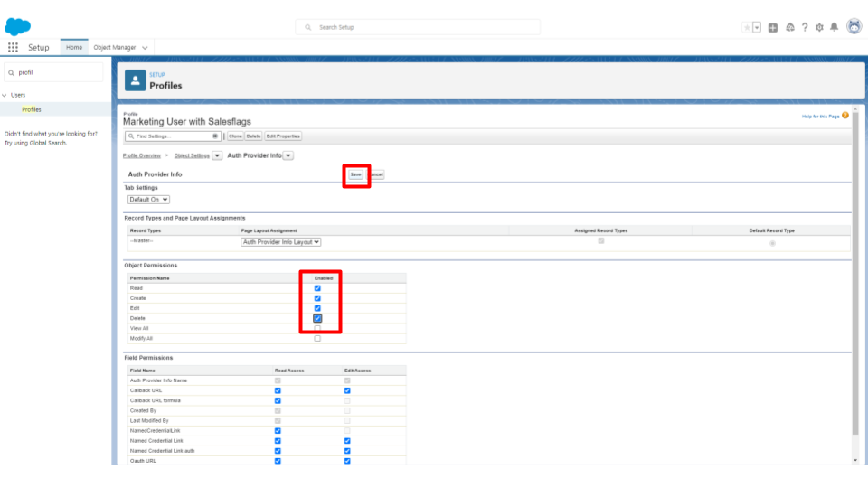Open the Help for this Page link
Viewport: 868px width, 488px height.
(820, 117)
